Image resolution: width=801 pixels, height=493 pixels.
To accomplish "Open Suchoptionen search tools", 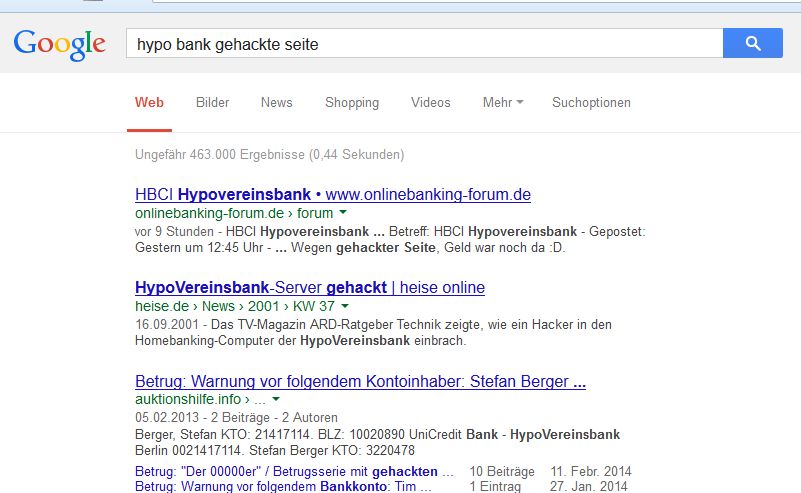I will (591, 103).
